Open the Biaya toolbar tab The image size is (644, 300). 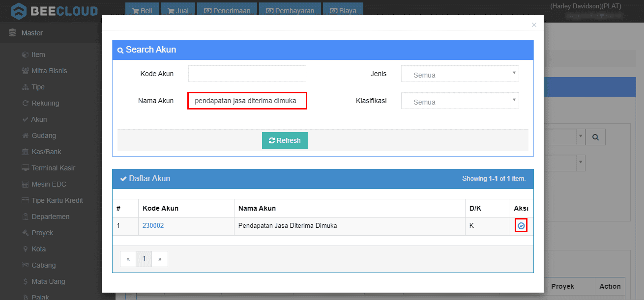point(343,10)
